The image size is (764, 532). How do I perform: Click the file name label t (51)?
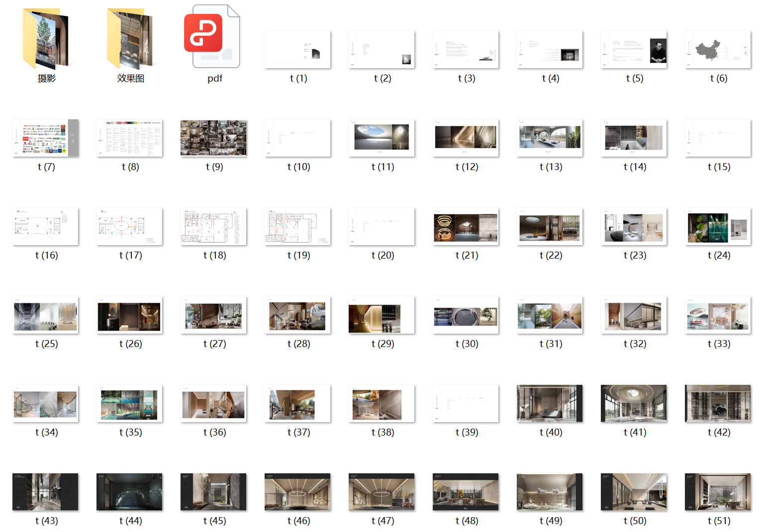[719, 521]
